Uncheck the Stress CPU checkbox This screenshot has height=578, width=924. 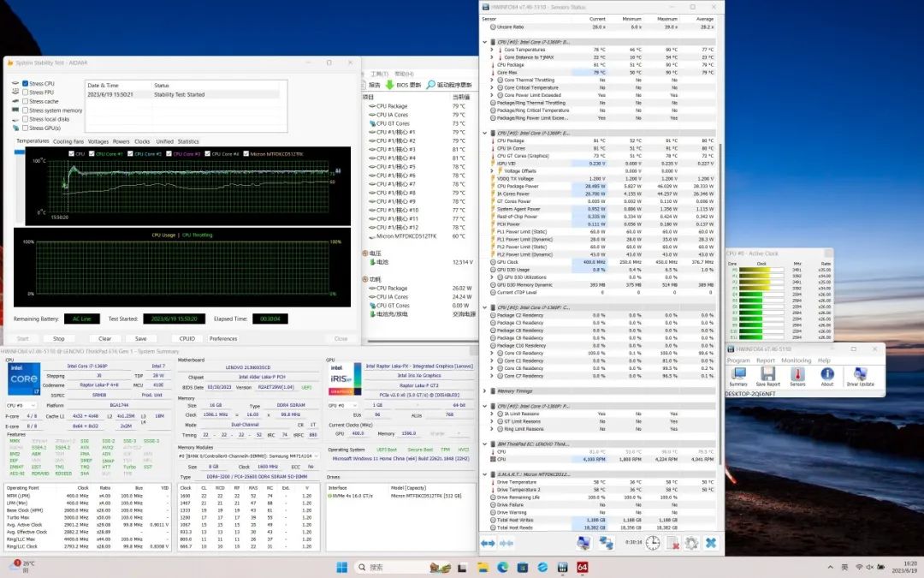(26, 83)
